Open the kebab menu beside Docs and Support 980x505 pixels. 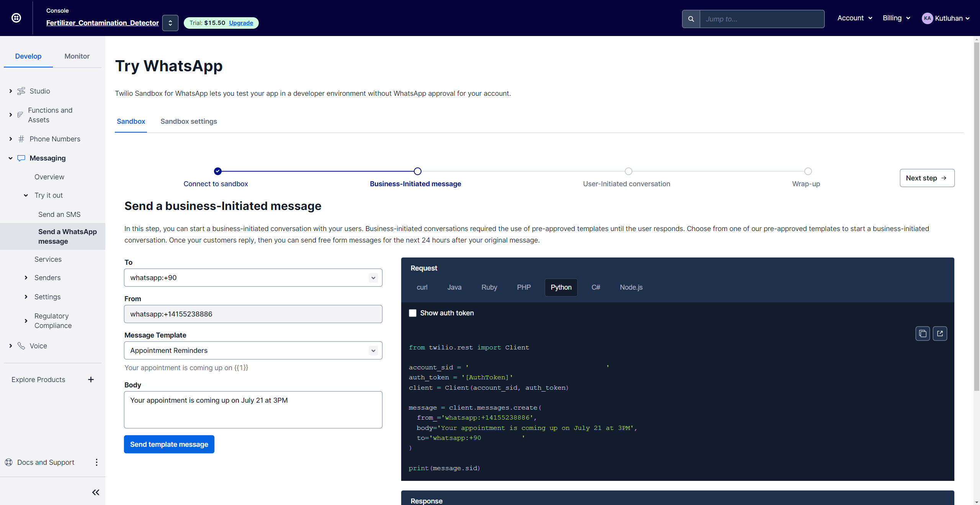coord(96,462)
